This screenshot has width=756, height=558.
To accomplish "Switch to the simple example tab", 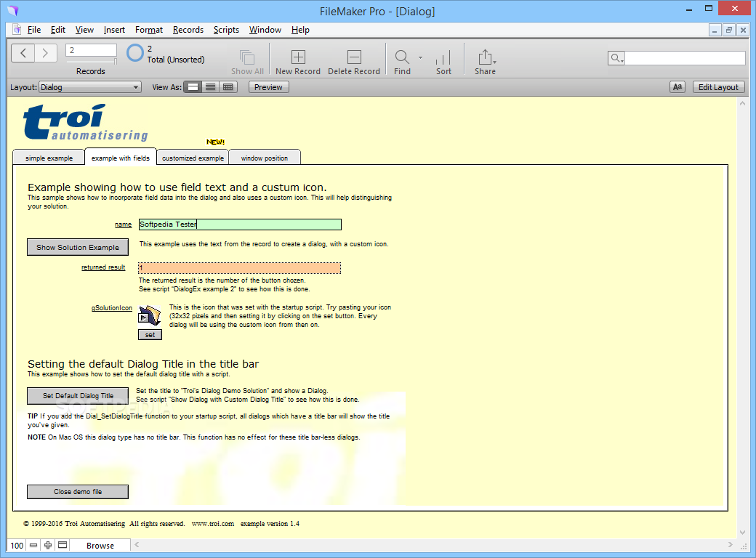I will 49,158.
